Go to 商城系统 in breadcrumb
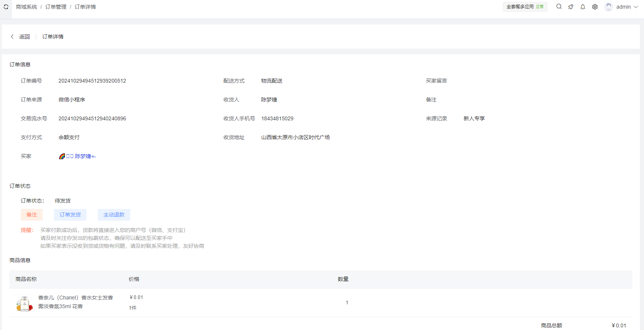Viewport: 644px width, 330px height. click(x=26, y=7)
